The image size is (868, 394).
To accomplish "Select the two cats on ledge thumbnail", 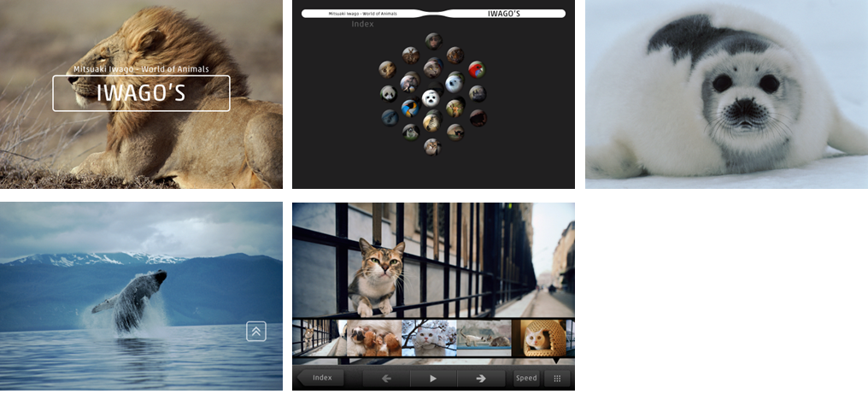I will click(484, 338).
